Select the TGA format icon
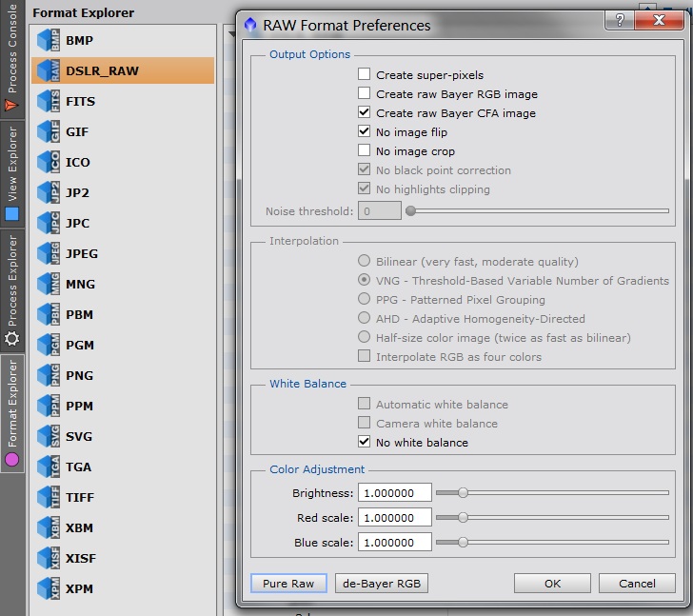This screenshot has width=693, height=616. click(x=49, y=467)
